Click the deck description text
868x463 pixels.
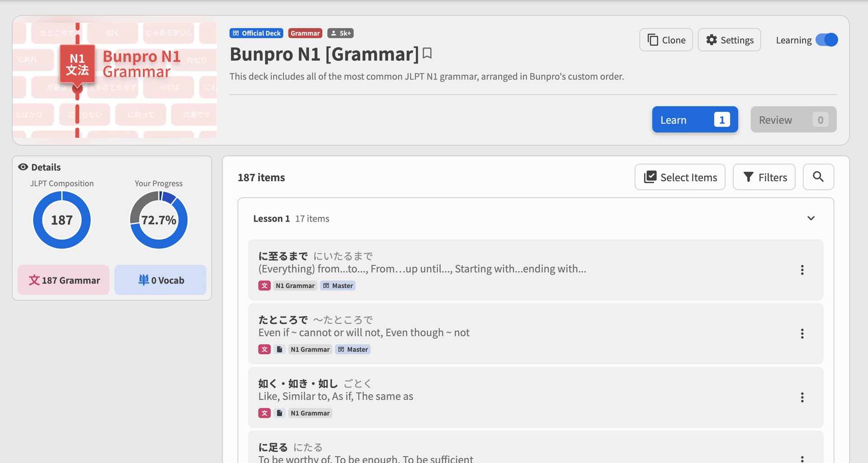pos(427,76)
